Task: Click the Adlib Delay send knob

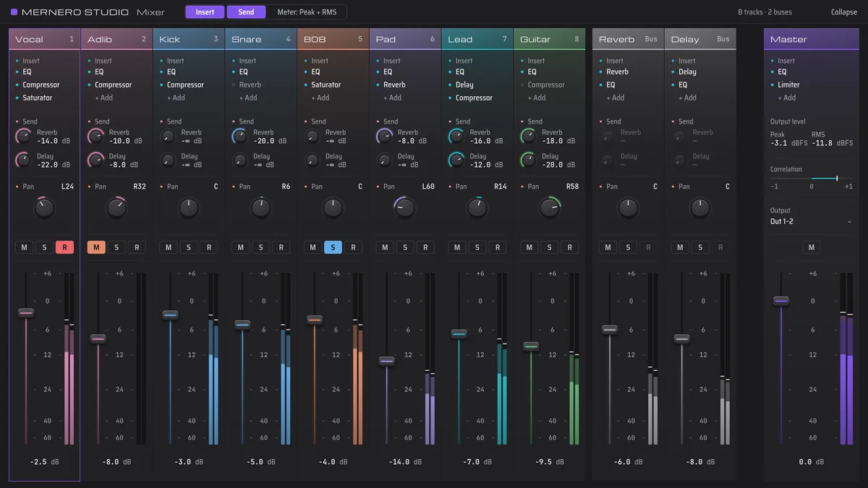Action: coord(95,160)
